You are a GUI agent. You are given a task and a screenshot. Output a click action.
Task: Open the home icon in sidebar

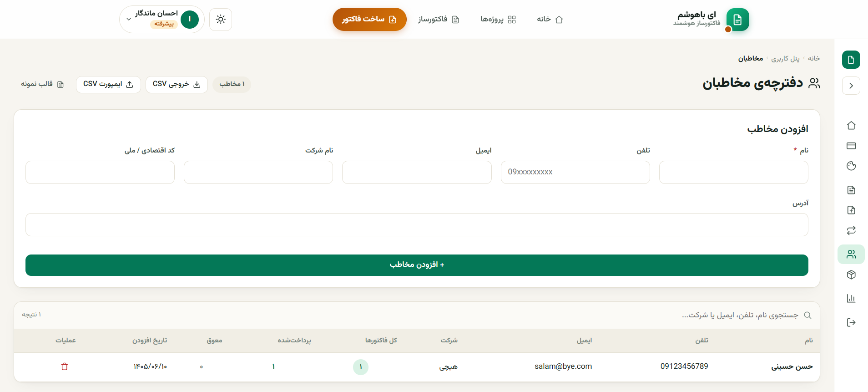point(851,125)
